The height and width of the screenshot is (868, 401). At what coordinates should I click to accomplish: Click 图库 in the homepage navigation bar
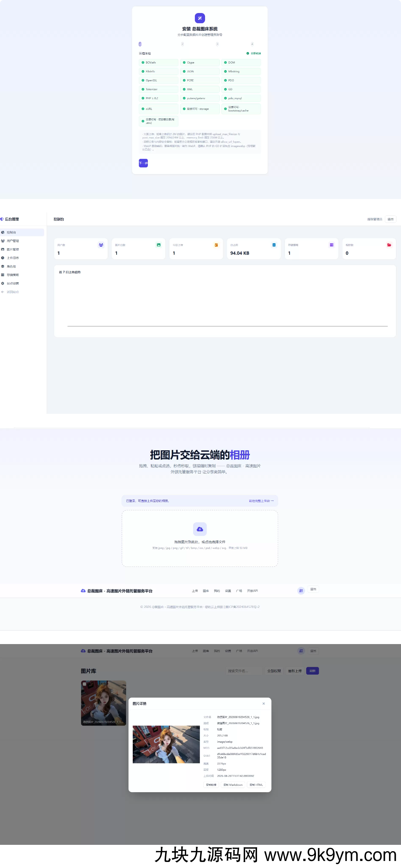click(206, 591)
